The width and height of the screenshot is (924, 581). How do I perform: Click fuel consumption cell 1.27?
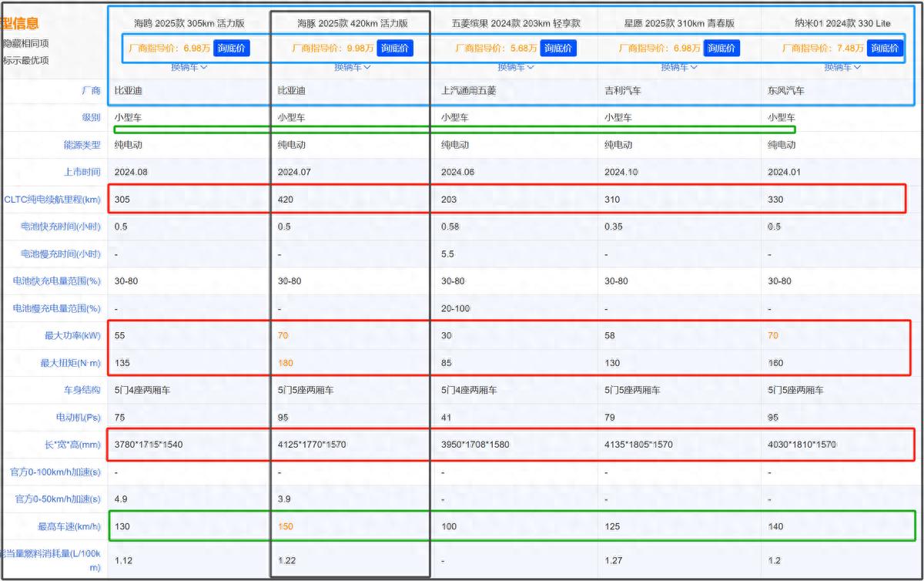(x=614, y=560)
